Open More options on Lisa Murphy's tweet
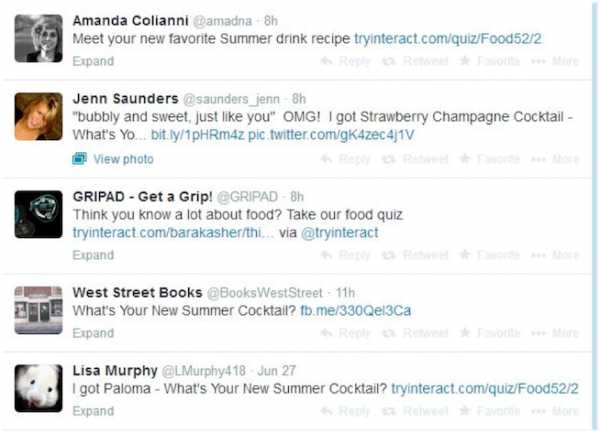Screen dimensions: 600x433 point(555,411)
